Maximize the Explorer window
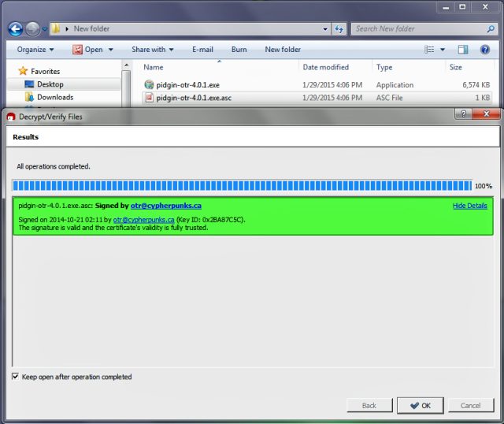The image size is (504, 424). 462,7
